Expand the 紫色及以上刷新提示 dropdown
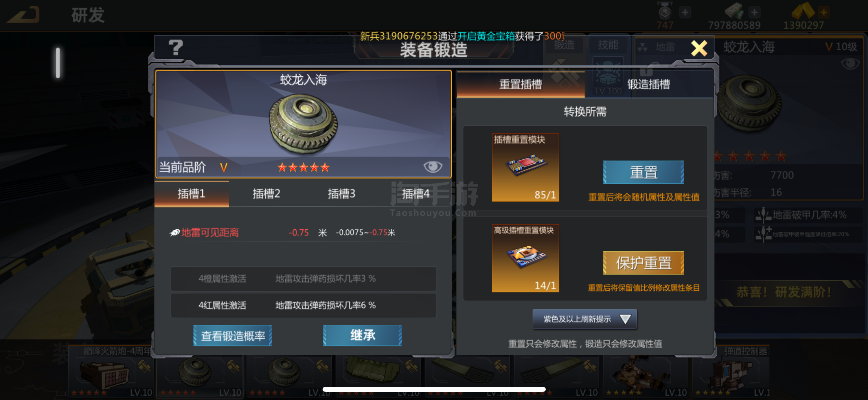 584,319
